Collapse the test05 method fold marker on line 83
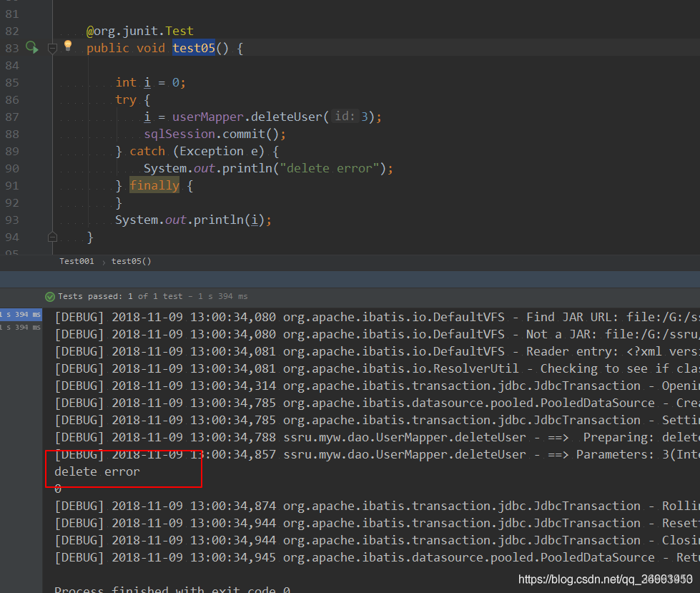Image resolution: width=700 pixels, height=593 pixels. (x=52, y=48)
